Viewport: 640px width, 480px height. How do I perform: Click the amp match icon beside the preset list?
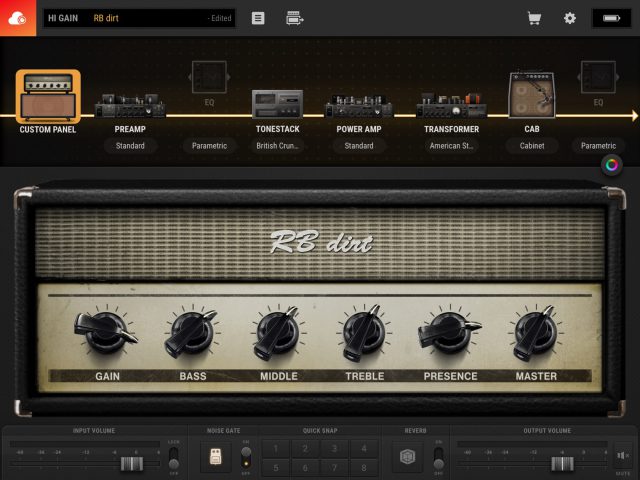(294, 18)
